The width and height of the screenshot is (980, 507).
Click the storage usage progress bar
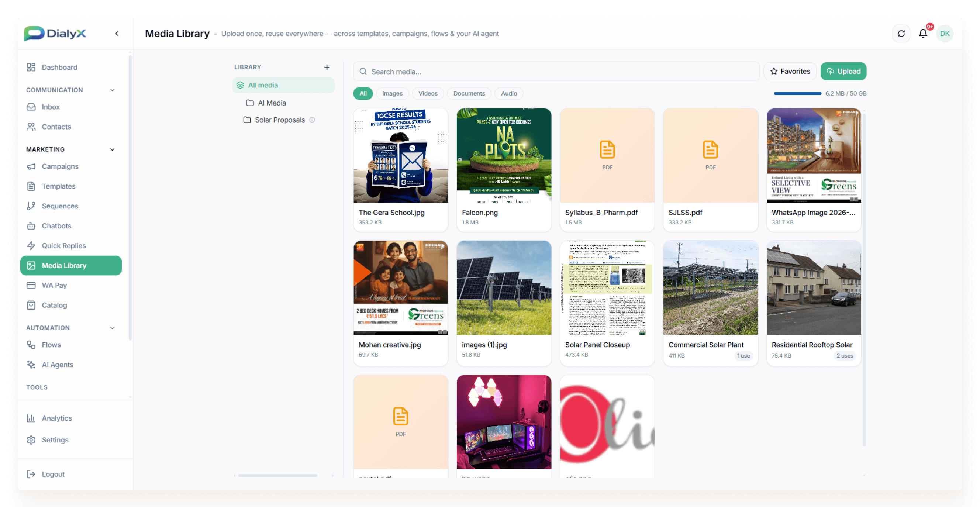click(797, 93)
